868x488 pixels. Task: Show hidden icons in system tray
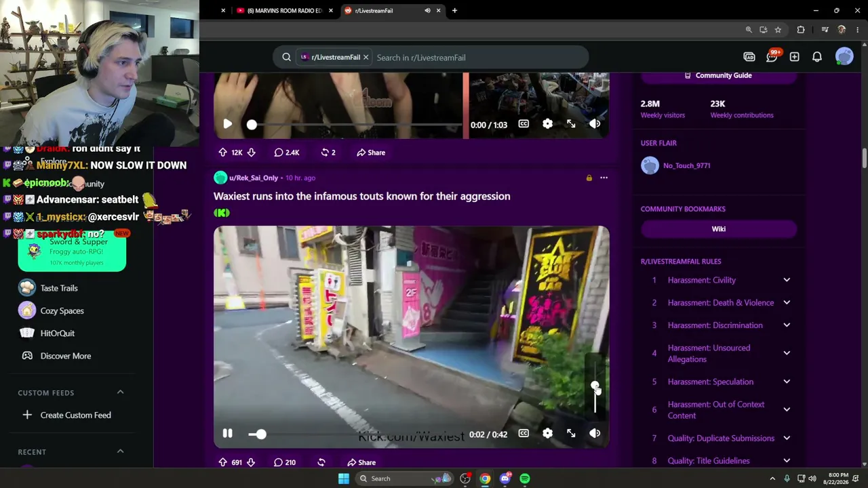(x=772, y=479)
